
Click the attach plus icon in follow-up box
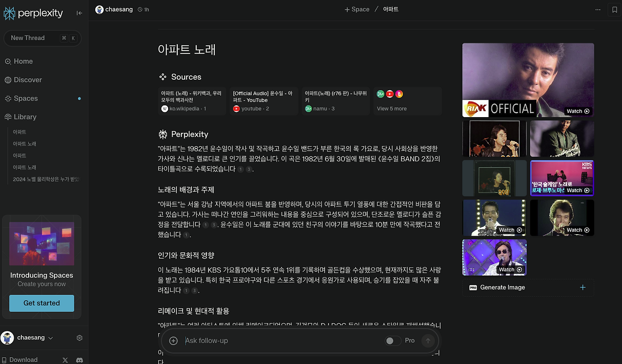[x=173, y=341]
